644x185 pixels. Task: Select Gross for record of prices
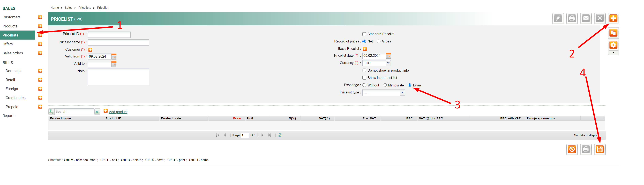tap(378, 41)
